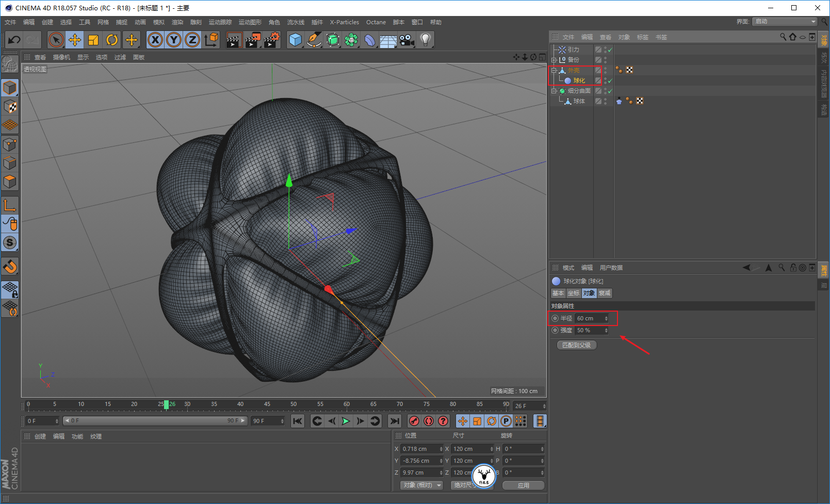Open the 运动图形 menu

coord(250,22)
